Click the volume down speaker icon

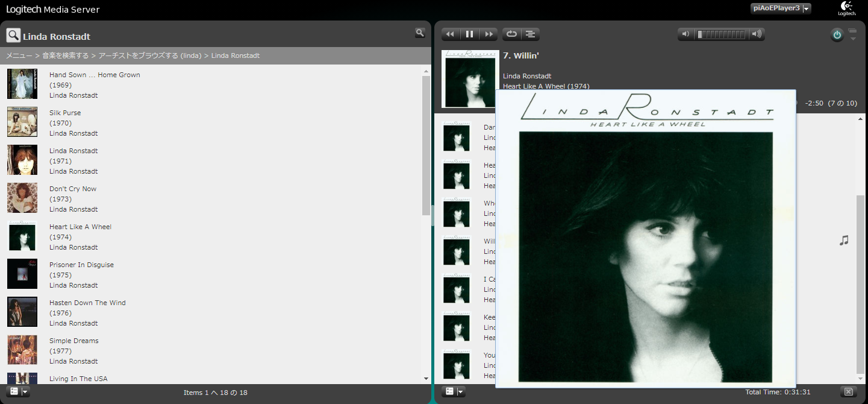click(x=685, y=34)
